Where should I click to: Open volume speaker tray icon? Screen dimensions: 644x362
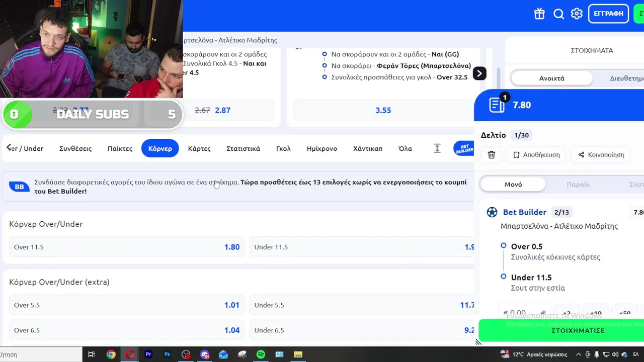coord(615,354)
